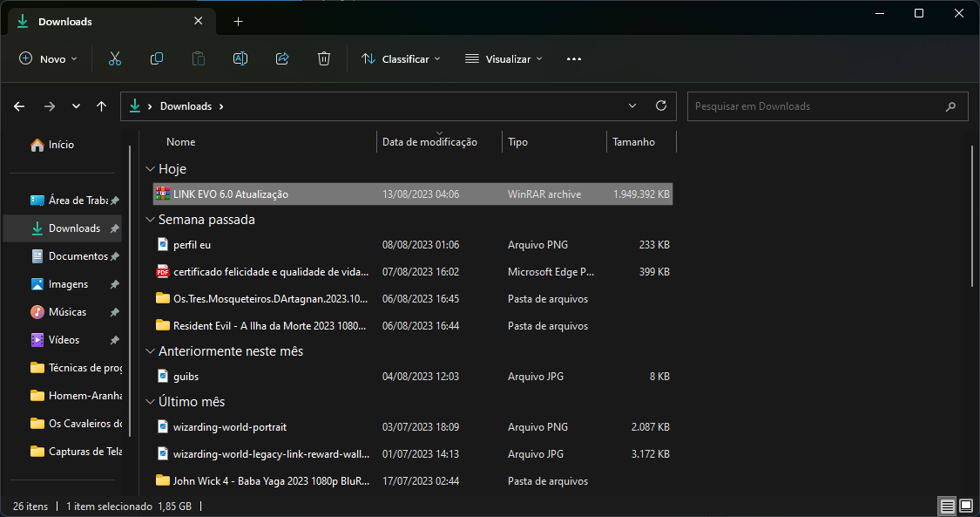Click the Copy icon in toolbar
980x517 pixels.
(x=157, y=58)
